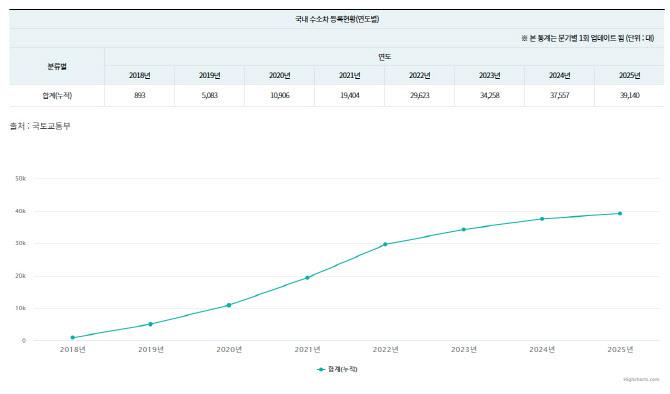The image size is (670, 394).
Task: Select the 2020년 data point on chart
Action: 229,305
